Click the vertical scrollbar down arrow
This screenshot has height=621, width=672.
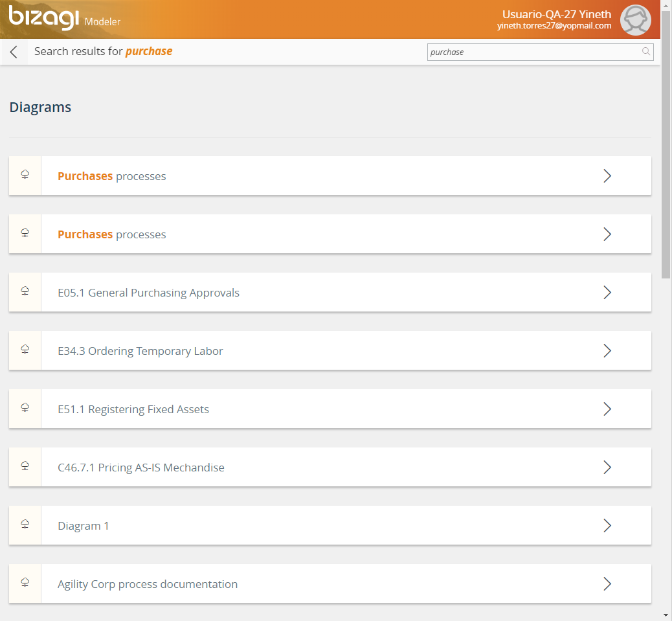pyautogui.click(x=666, y=615)
